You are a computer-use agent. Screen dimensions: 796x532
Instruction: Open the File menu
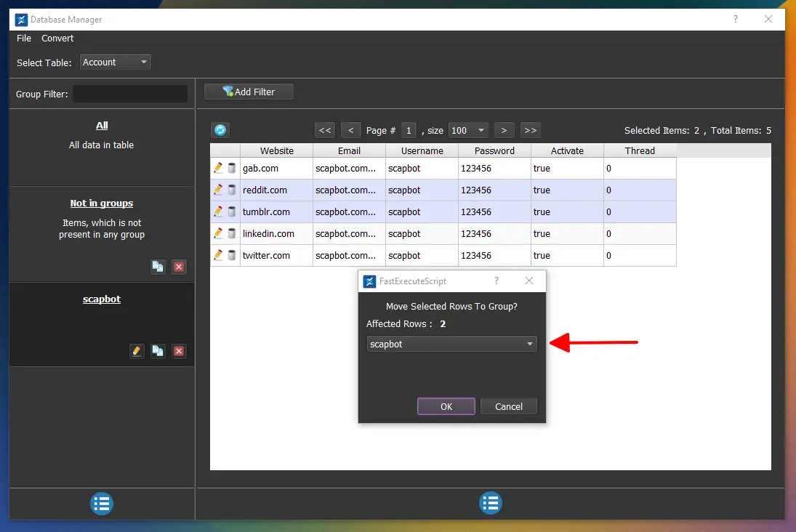point(24,39)
